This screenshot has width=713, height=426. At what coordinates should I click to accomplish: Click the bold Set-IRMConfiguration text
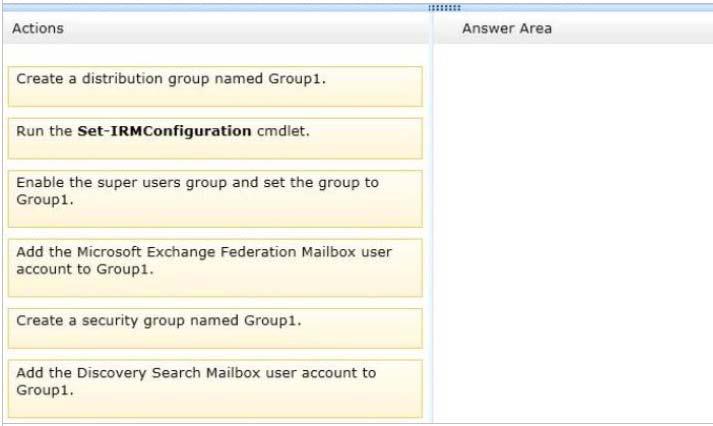[164, 131]
